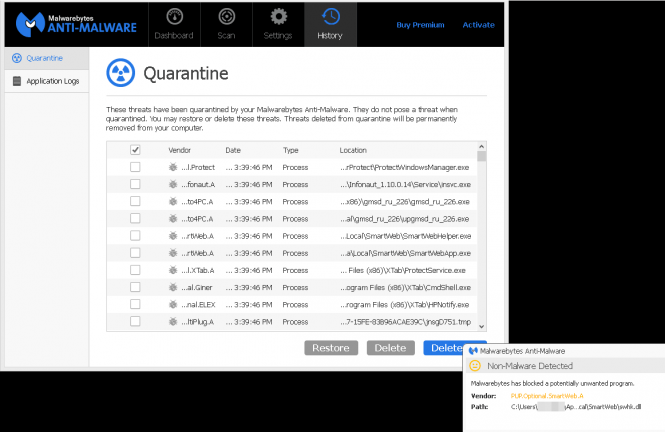Viewport: 665px width, 432px height.
Task: Click bug icon in gmsd_ru_226.exe row
Action: pyautogui.click(x=173, y=201)
